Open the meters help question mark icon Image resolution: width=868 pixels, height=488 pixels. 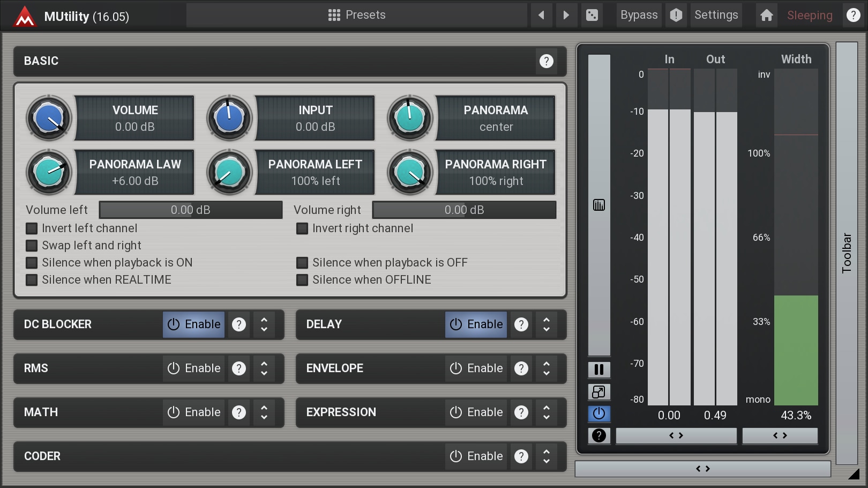click(x=599, y=435)
